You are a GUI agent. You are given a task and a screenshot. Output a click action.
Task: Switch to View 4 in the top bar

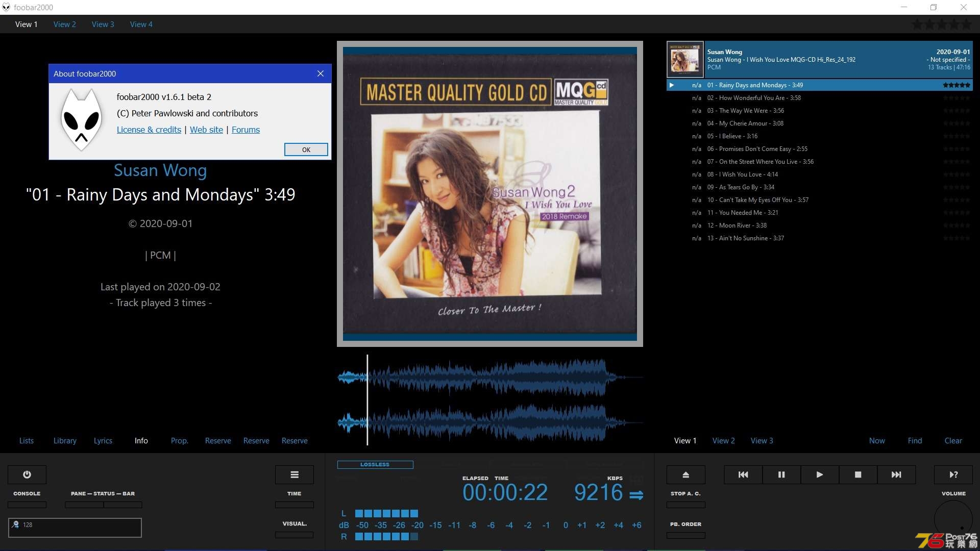coord(141,24)
